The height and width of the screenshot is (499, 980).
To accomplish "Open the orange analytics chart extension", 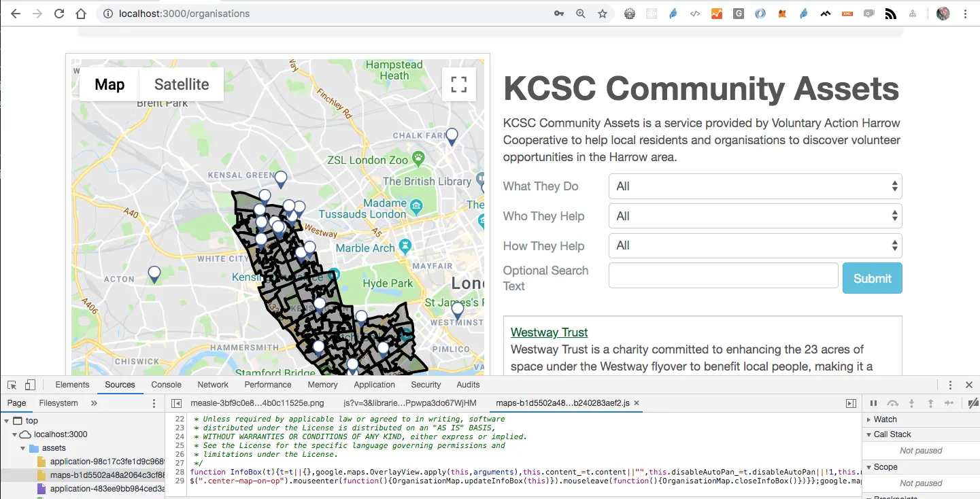I will (717, 14).
